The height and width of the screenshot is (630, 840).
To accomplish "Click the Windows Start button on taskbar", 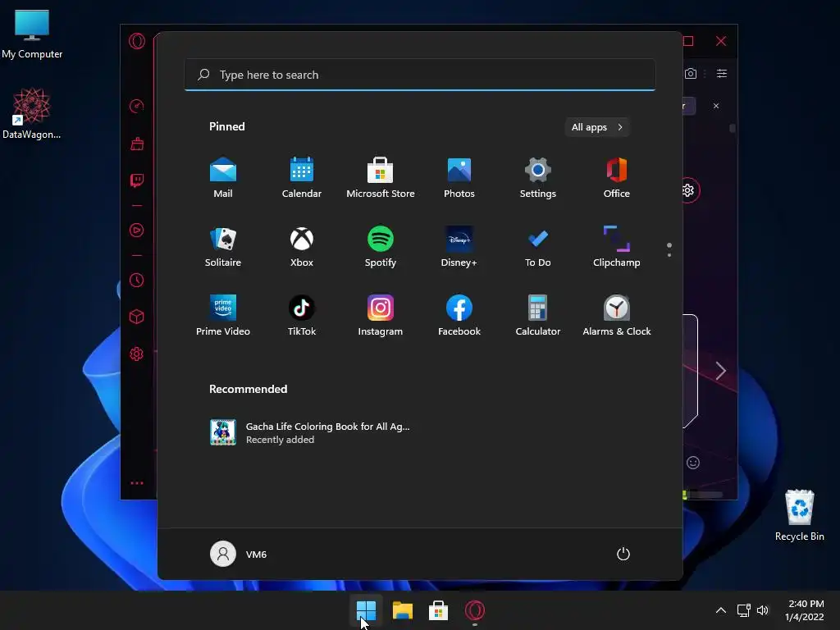I will pyautogui.click(x=367, y=610).
